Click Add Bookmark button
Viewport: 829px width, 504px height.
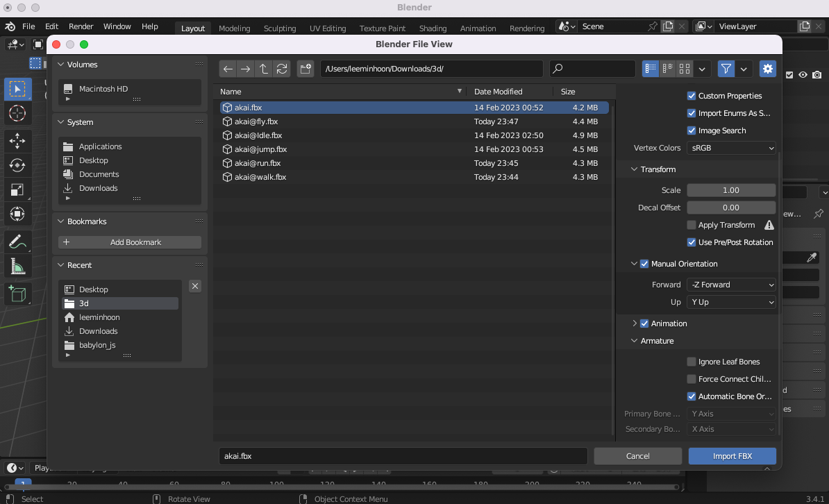130,242
